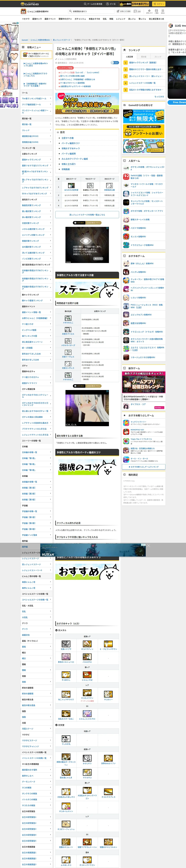Image resolution: width=186 pixels, height=868 pixels.
Task: Focus the 攻略情報を探そう search field
Action: (91, 11)
